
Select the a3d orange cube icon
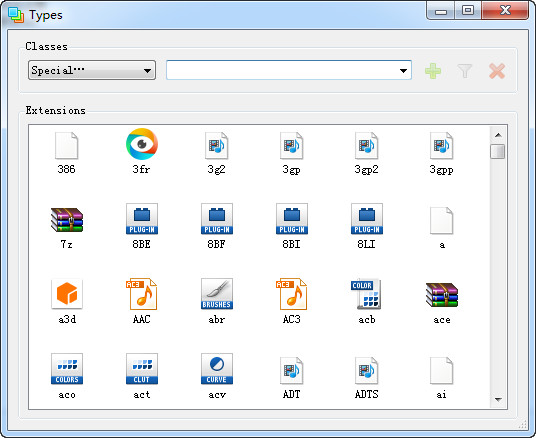click(x=67, y=294)
